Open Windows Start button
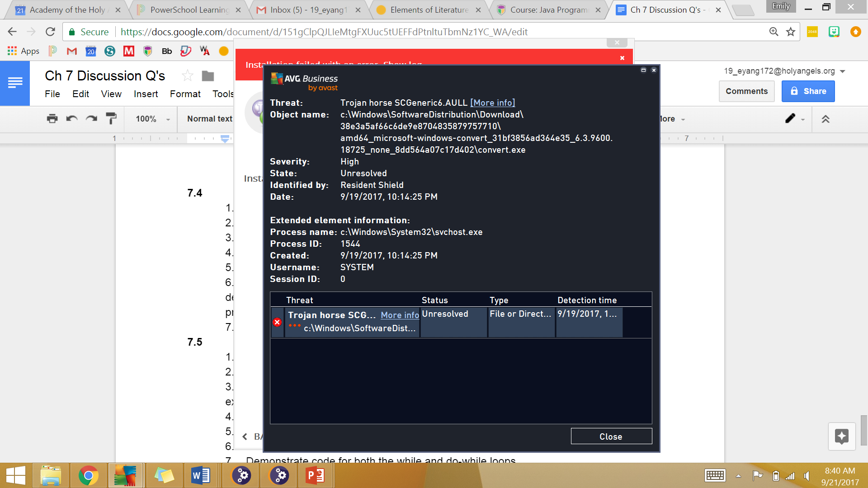The image size is (868, 488). (16, 475)
